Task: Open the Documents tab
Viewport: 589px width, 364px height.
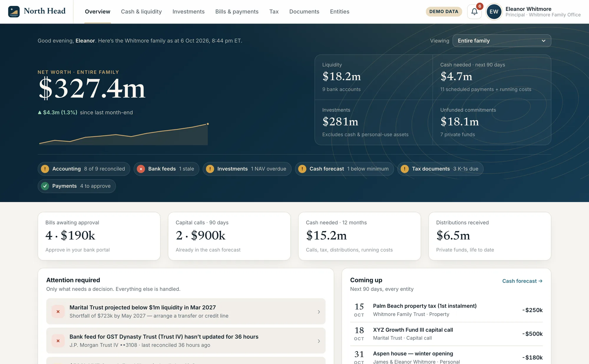Action: click(x=304, y=11)
